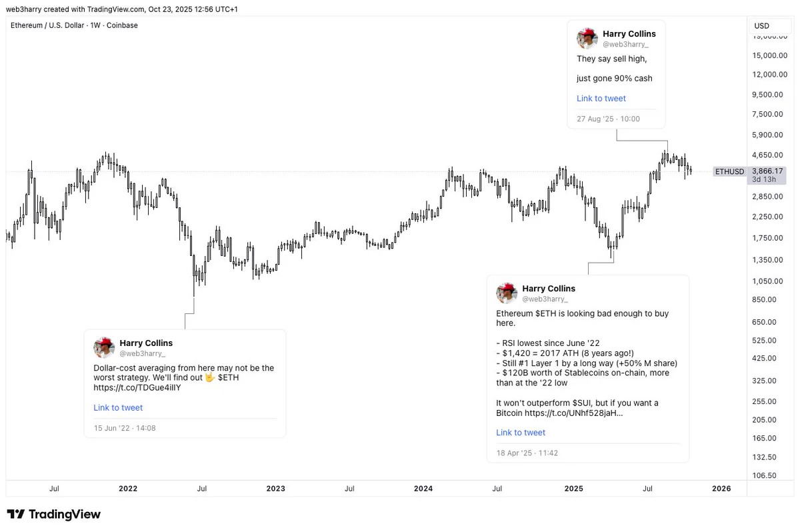Click the avatar in the Jun '22 tweet card

coord(104,347)
